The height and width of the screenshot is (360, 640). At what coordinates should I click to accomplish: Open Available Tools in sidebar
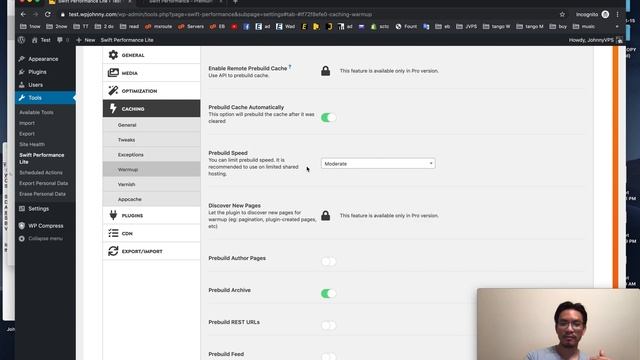pyautogui.click(x=36, y=112)
